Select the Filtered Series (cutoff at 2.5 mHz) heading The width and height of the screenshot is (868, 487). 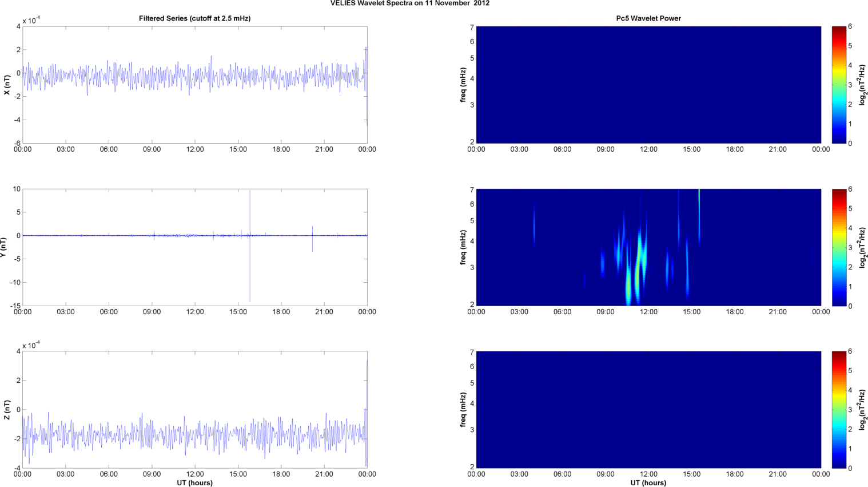point(194,18)
